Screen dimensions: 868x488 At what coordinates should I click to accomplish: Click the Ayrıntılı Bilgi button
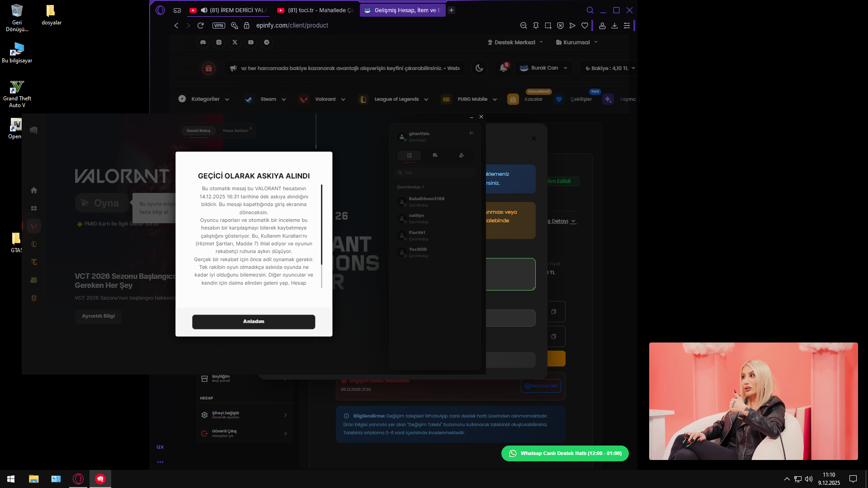[x=99, y=316]
